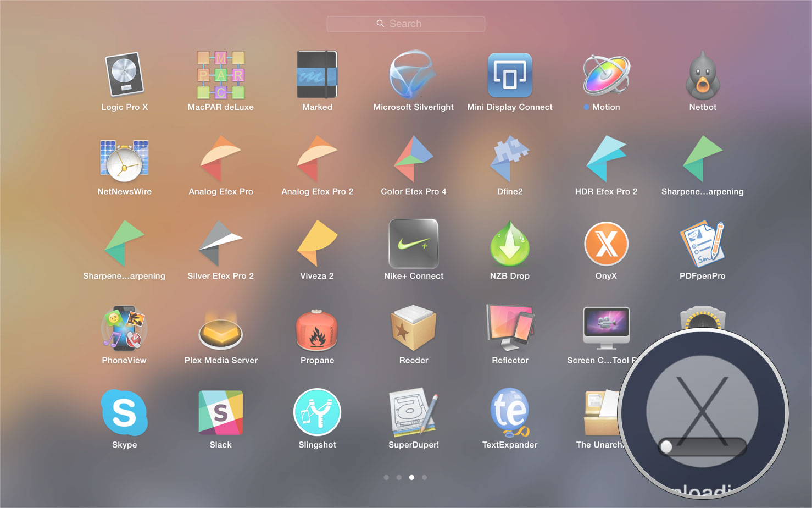Launch Netbot with the bird icon
Viewport: 812px width, 508px height.
703,74
